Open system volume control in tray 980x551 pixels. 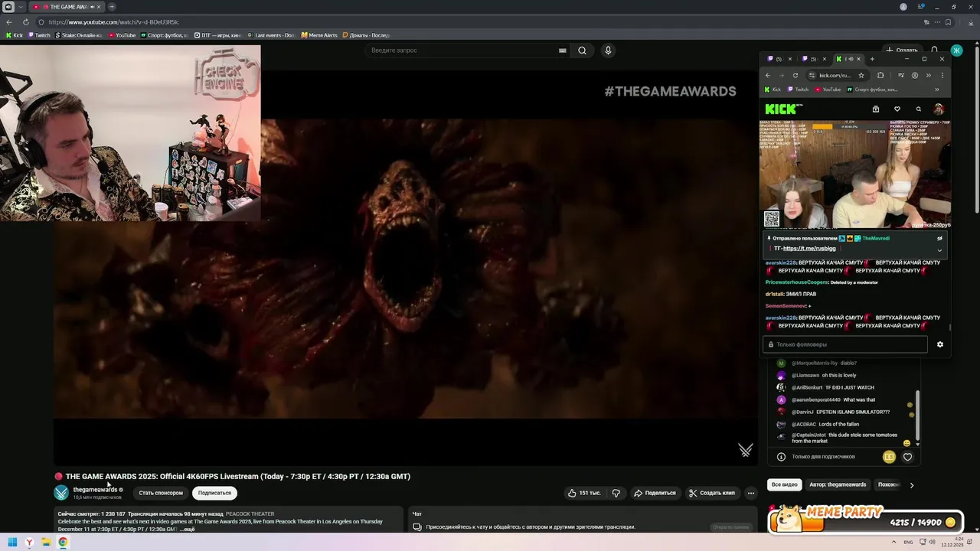pyautogui.click(x=931, y=543)
